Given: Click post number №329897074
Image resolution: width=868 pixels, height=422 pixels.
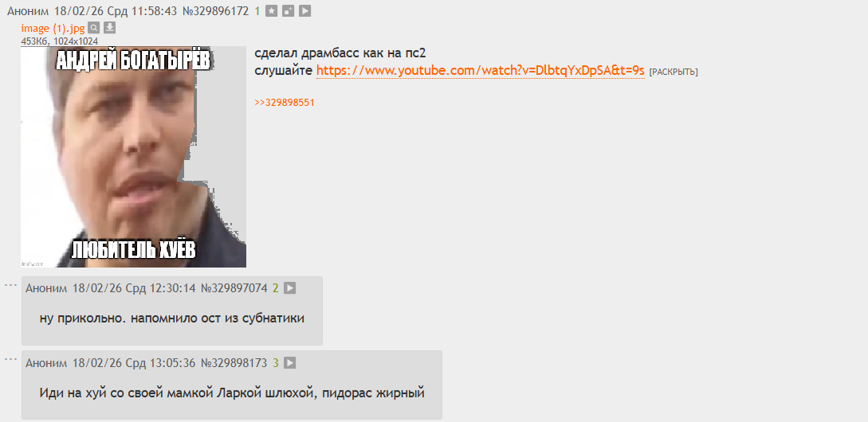Looking at the screenshot, I should (234, 288).
